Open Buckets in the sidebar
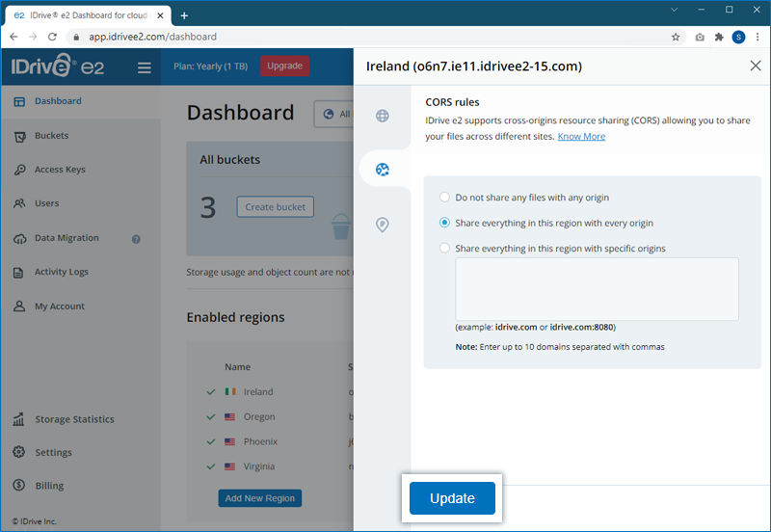771x532 pixels. 51,135
